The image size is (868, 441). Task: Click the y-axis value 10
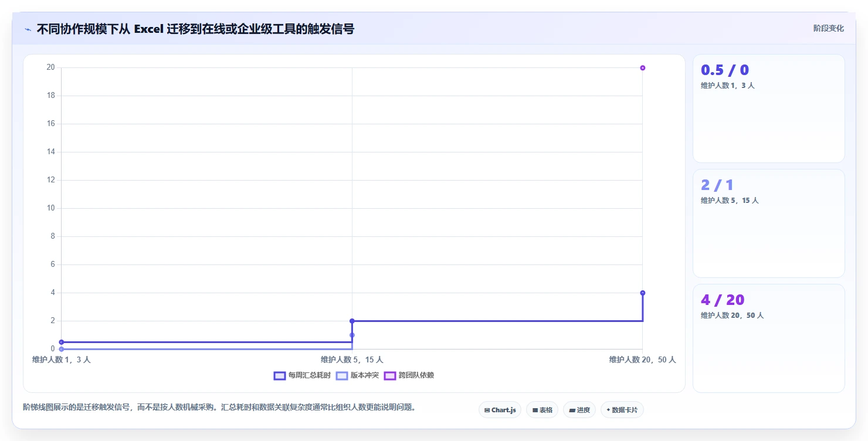pyautogui.click(x=50, y=208)
